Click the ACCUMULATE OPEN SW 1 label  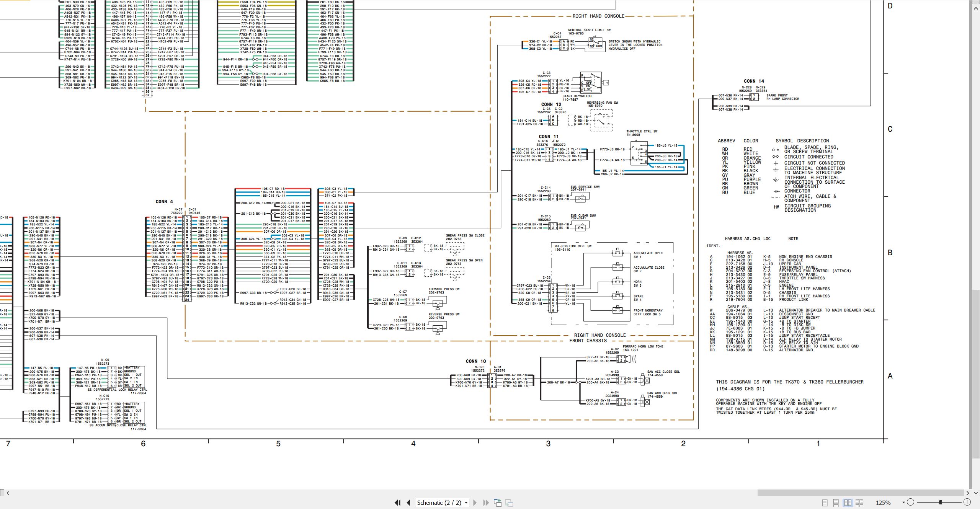coord(648,255)
